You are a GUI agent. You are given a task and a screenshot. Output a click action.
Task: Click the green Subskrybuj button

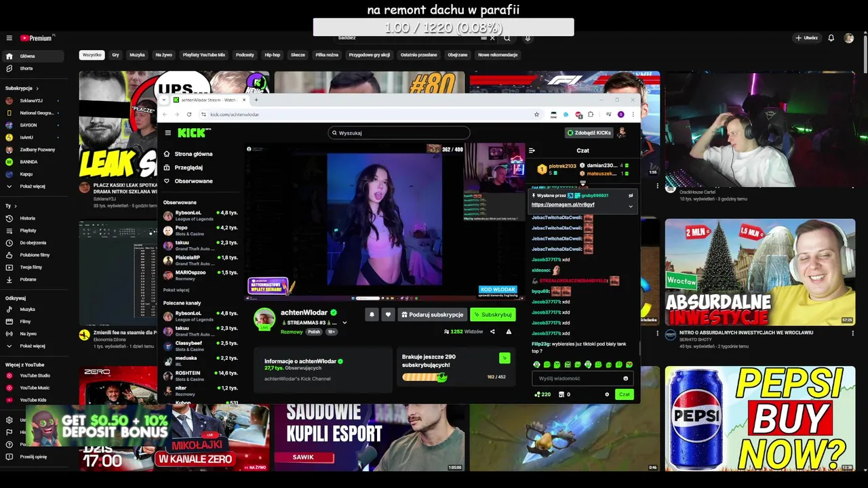[492, 314]
